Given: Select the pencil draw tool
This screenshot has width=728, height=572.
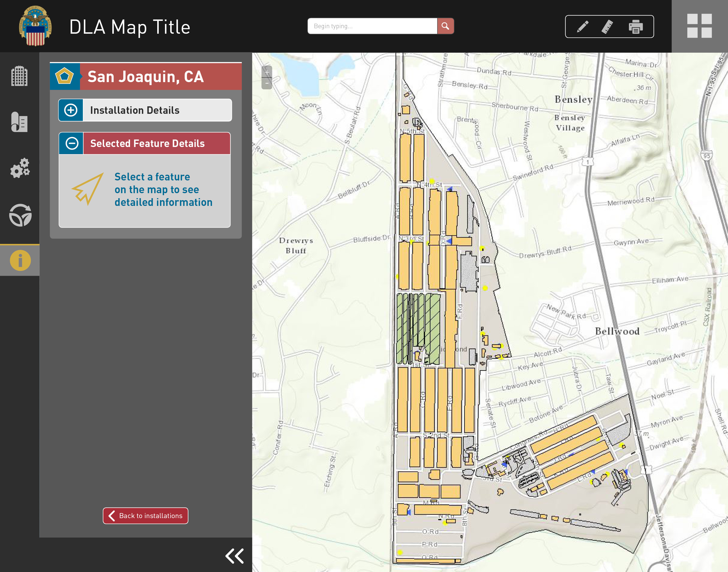Looking at the screenshot, I should 583,26.
